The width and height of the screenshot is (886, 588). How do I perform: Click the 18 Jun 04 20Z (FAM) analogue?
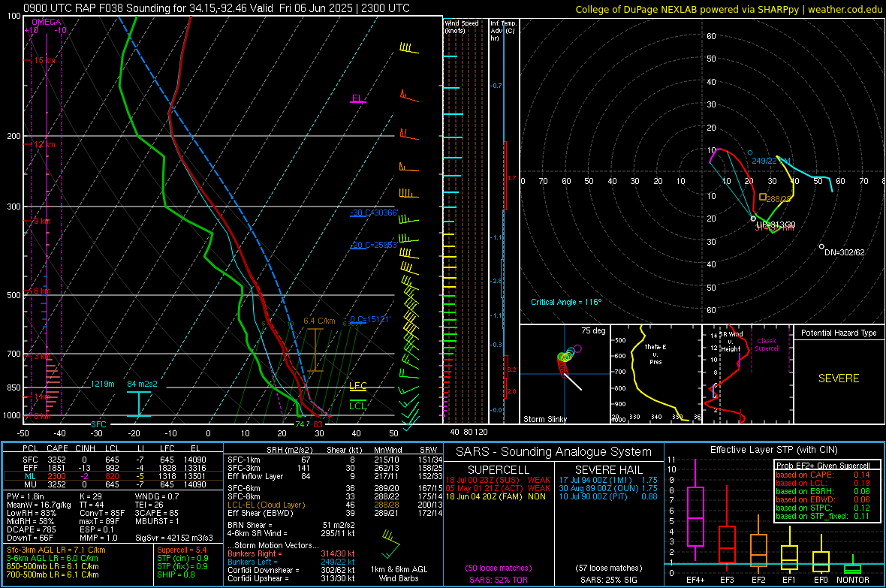click(x=484, y=496)
